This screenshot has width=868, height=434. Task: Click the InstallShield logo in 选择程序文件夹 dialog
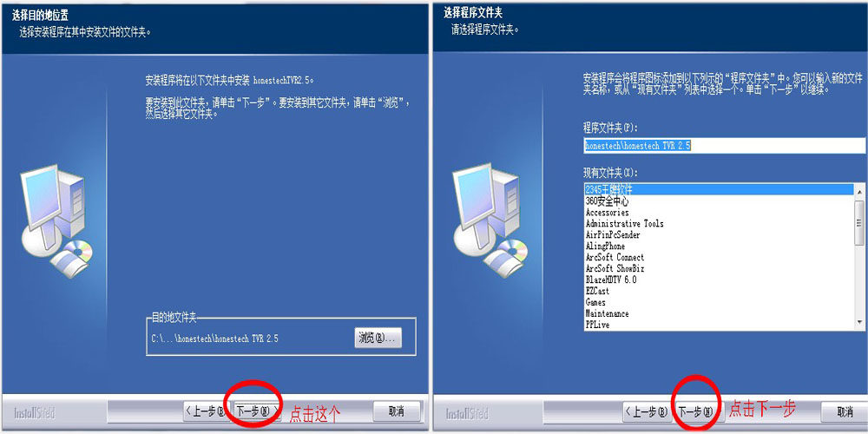(x=467, y=413)
